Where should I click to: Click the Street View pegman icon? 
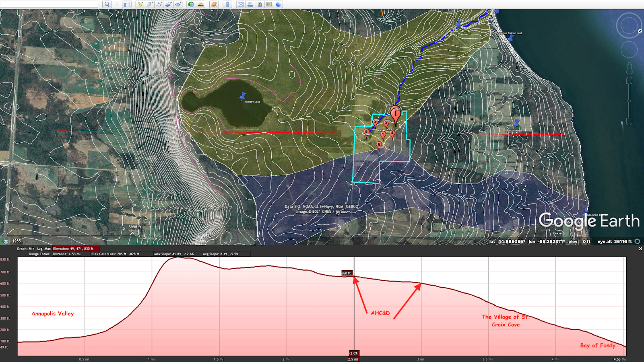(x=629, y=68)
